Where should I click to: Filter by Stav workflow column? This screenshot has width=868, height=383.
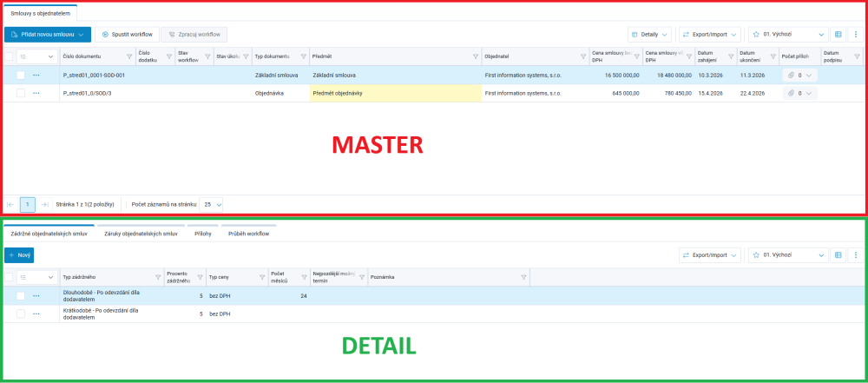pyautogui.click(x=207, y=56)
